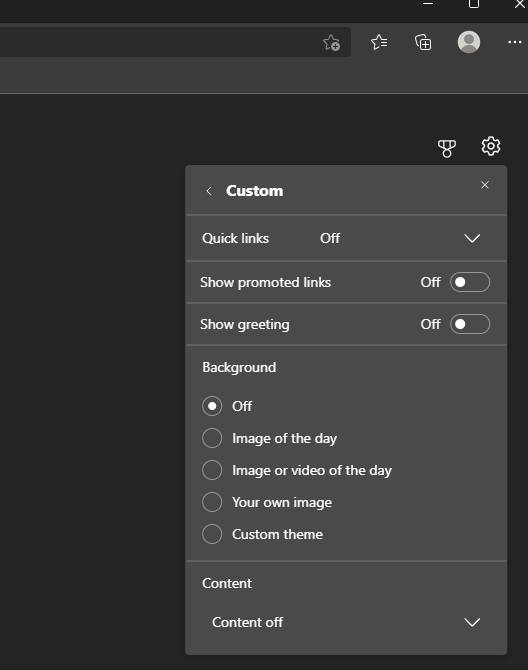Add this page to favorites star icon

pos(331,43)
